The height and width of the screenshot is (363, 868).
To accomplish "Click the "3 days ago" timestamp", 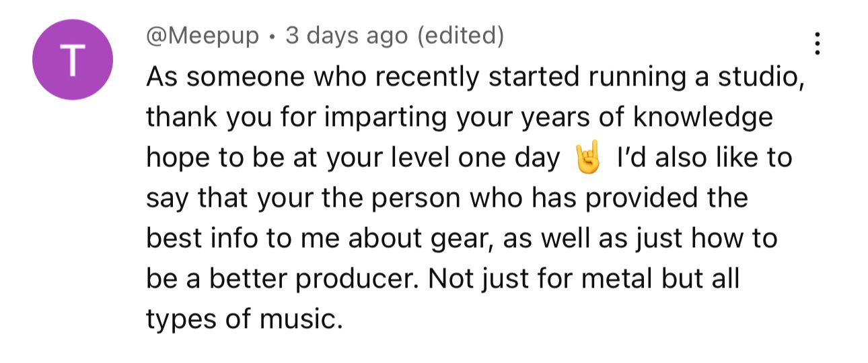I will click(x=347, y=36).
